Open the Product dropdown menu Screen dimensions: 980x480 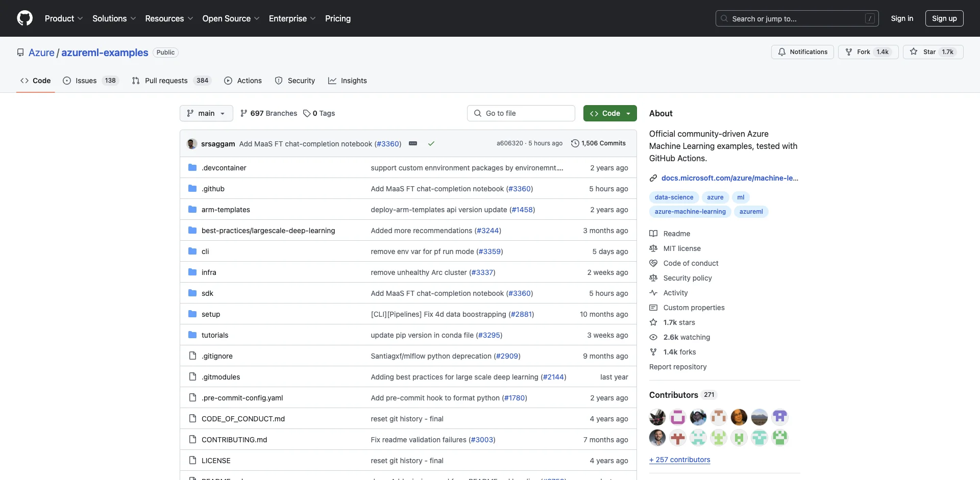[64, 18]
